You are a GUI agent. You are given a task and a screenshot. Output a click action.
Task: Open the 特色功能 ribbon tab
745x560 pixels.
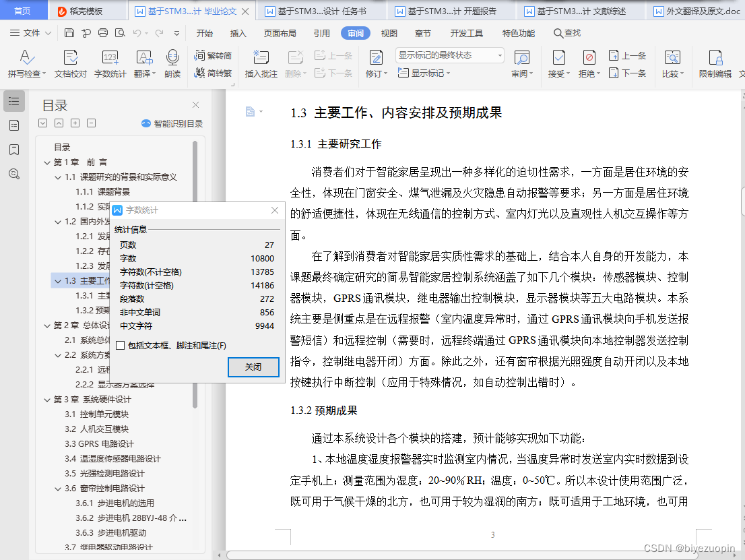tap(519, 33)
